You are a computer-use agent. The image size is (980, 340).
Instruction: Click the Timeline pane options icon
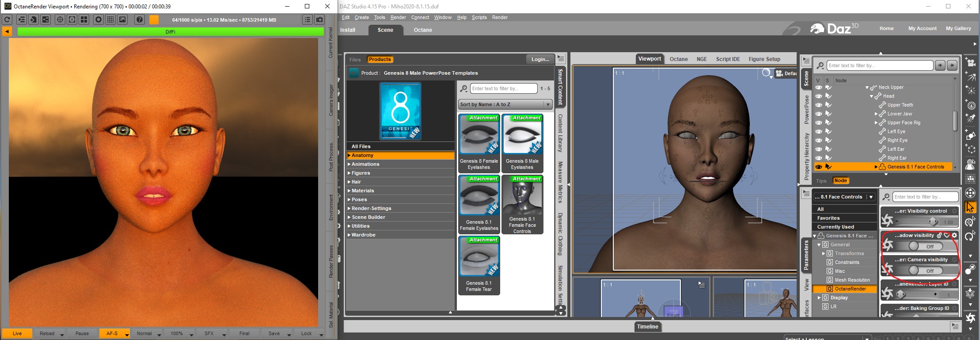pos(955,326)
